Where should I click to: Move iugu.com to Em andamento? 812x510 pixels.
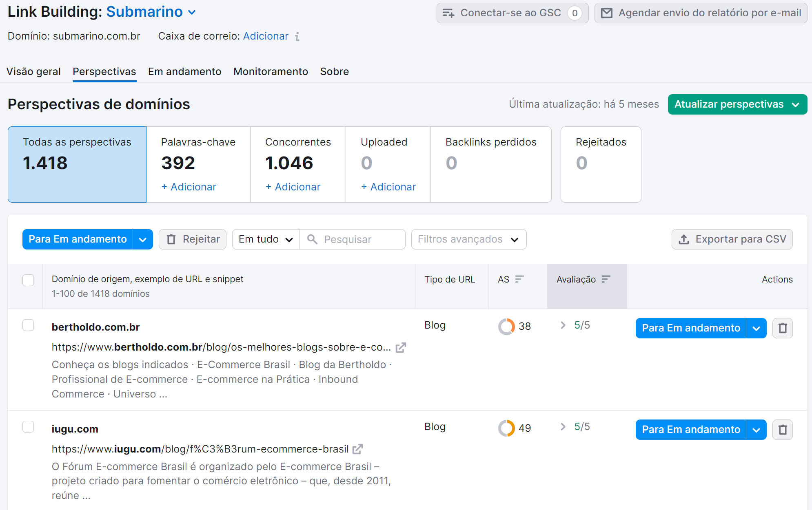click(x=691, y=430)
